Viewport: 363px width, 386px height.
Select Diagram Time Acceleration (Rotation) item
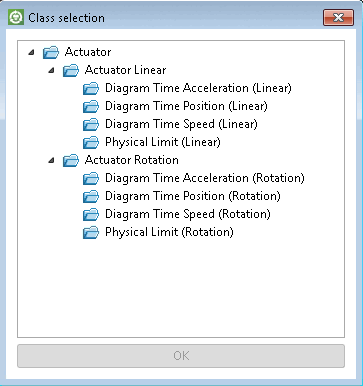click(x=205, y=178)
